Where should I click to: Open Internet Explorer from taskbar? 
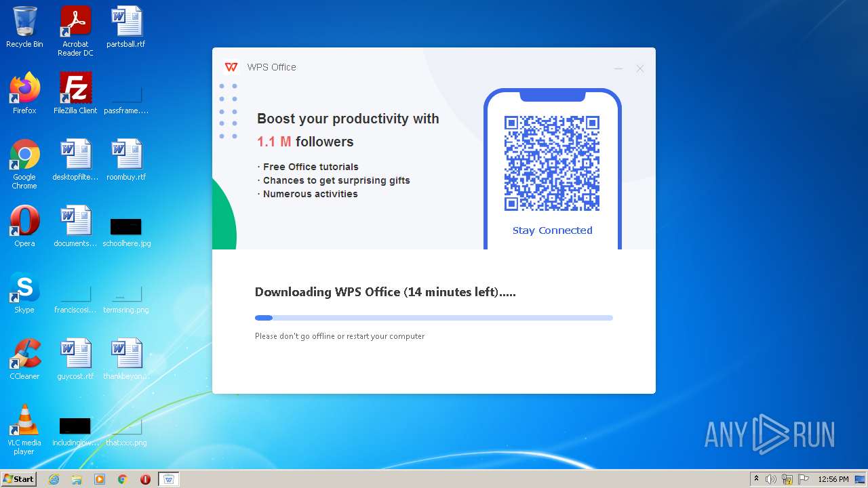(54, 479)
